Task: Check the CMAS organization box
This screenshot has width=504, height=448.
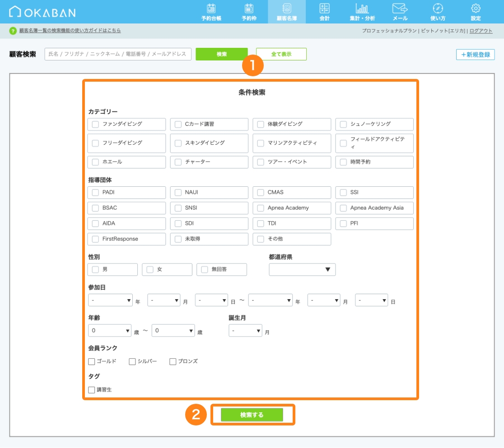Action: (x=261, y=192)
